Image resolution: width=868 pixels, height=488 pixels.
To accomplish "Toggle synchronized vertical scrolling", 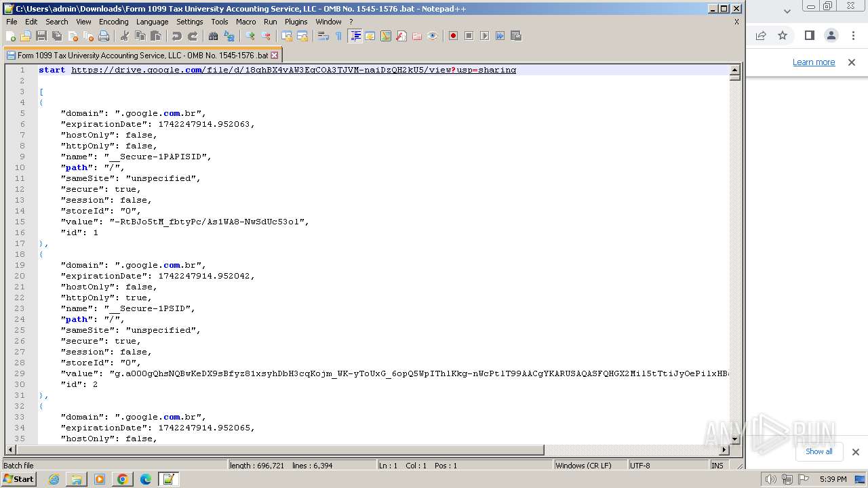I will pyautogui.click(x=287, y=36).
